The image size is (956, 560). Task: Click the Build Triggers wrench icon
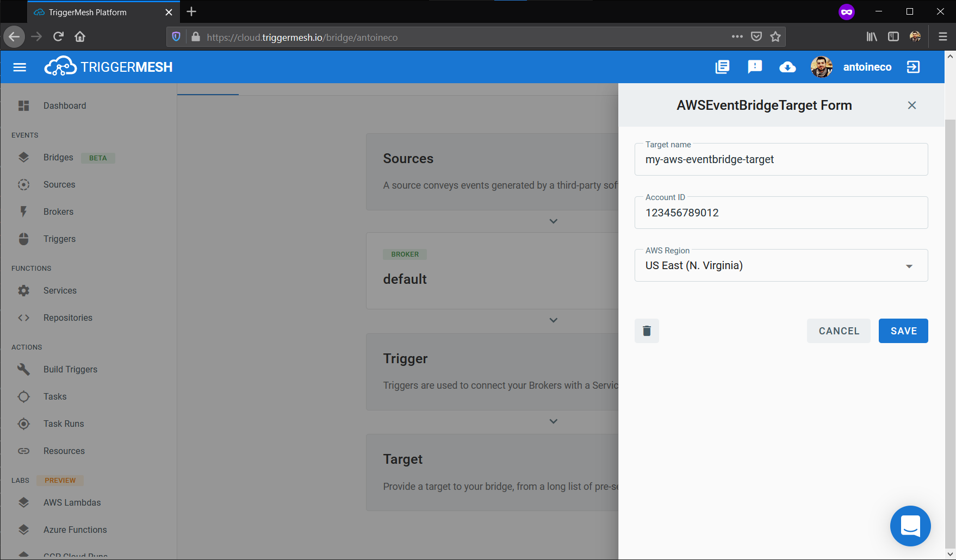[23, 369]
